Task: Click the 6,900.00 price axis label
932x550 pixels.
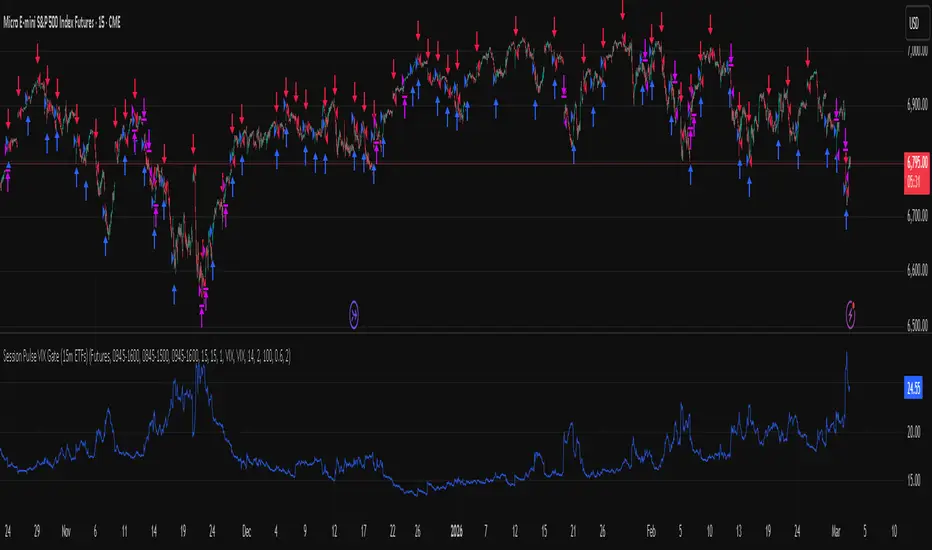Action: (x=917, y=106)
